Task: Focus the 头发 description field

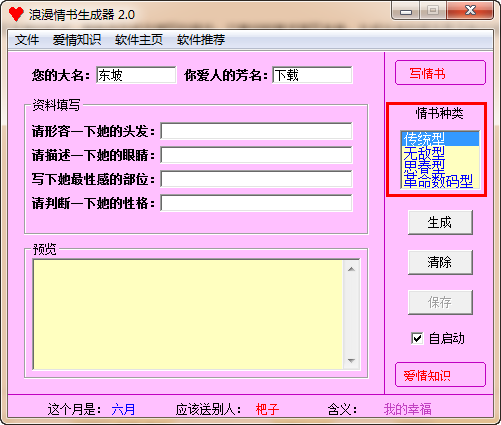Action: 256,131
